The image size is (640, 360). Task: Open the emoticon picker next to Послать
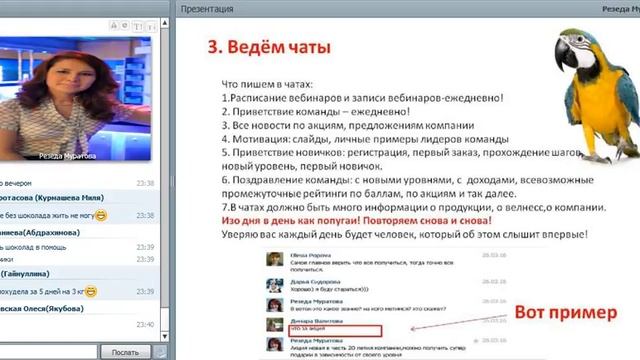click(x=160, y=352)
